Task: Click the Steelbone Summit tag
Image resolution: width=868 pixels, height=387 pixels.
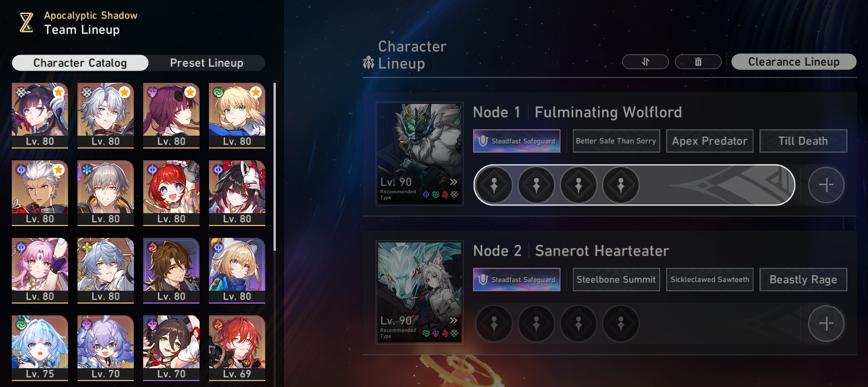Action: pos(616,280)
